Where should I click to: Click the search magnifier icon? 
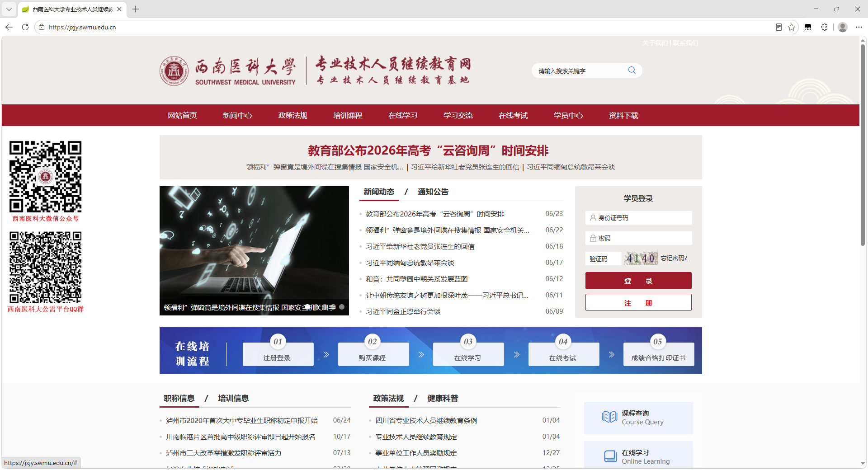632,70
